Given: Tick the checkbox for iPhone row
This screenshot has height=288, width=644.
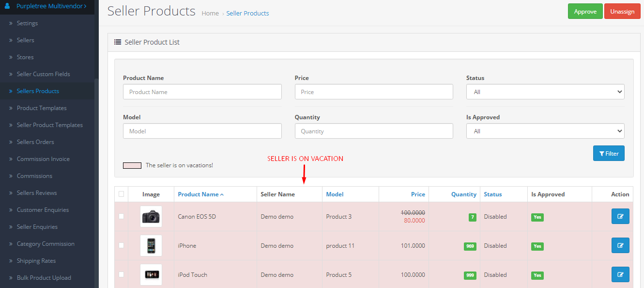Looking at the screenshot, I should coord(121,245).
